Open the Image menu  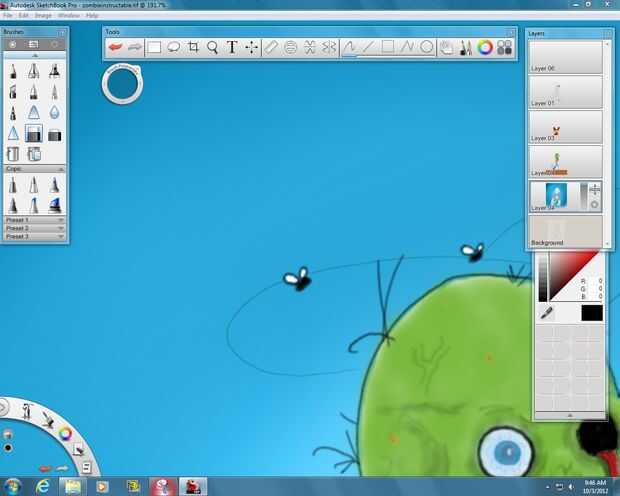pos(43,15)
